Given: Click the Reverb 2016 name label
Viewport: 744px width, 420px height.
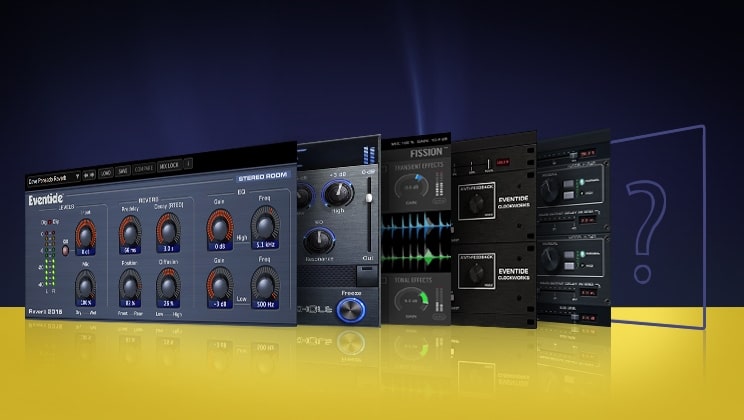Looking at the screenshot, I should click(x=45, y=312).
